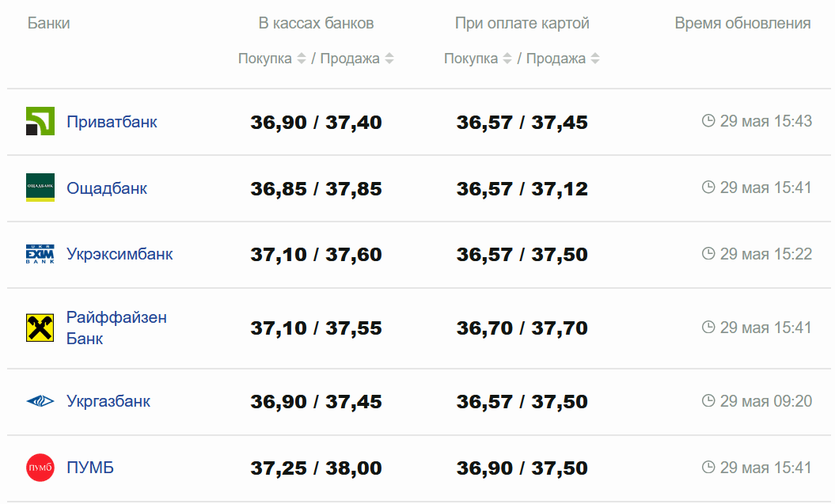This screenshot has height=504, width=835.
Task: Click the red ПУМБ logo icon
Action: tap(40, 468)
